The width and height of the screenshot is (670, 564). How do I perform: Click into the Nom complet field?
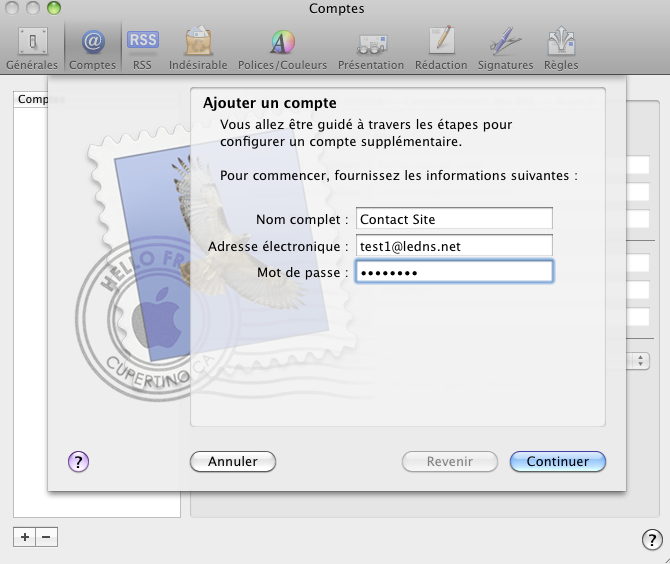pos(454,219)
